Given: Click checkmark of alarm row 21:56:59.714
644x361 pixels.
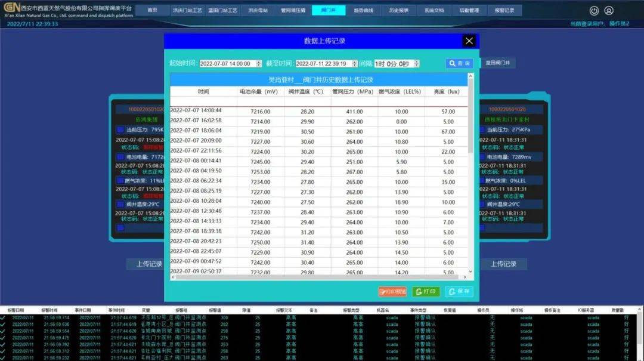Looking at the screenshot, I should 3,317.
